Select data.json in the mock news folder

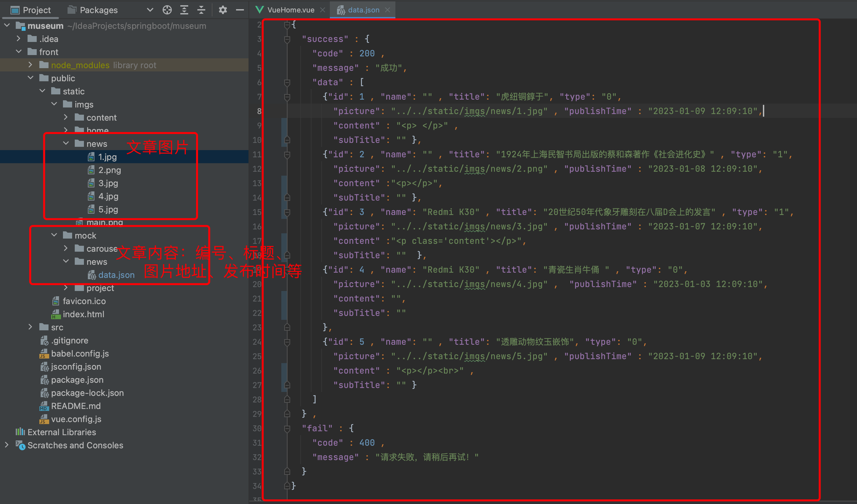(116, 275)
